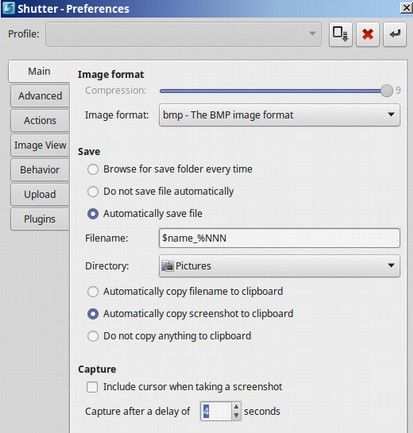Viewport: 413px width, 433px height.
Task: Click the save profile icon button
Action: pos(340,34)
